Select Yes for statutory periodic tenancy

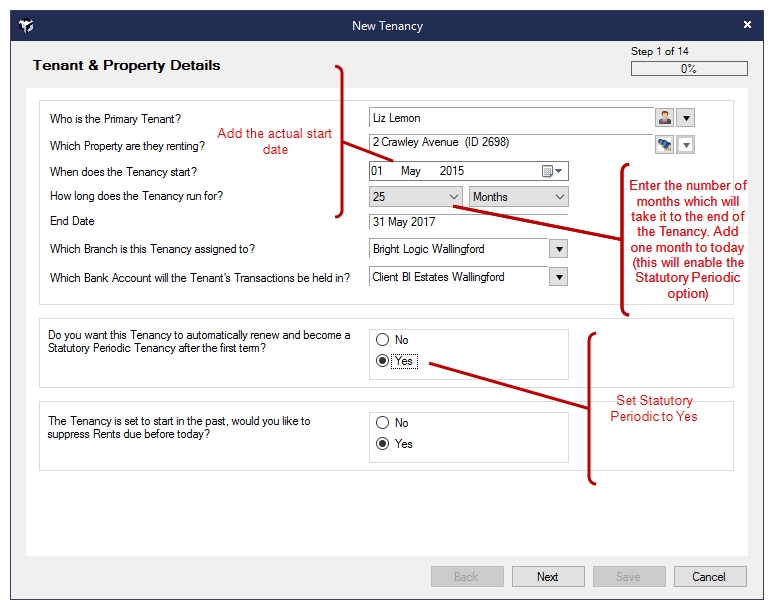(x=383, y=361)
